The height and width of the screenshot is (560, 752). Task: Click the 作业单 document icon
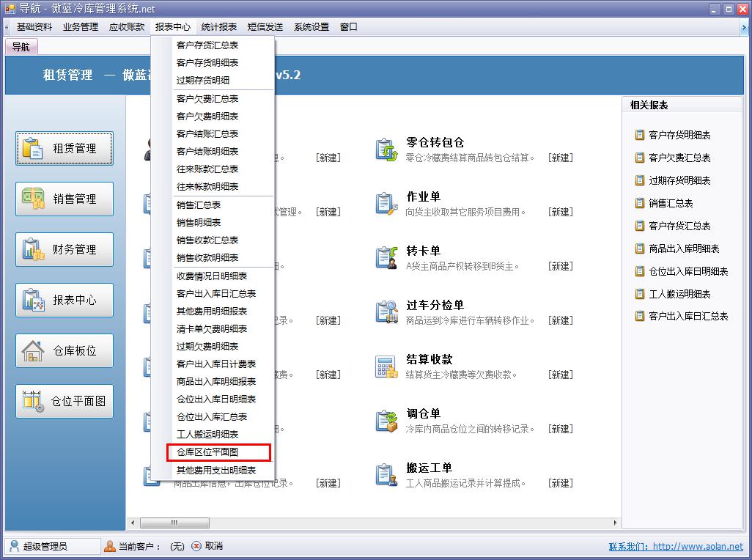click(386, 204)
